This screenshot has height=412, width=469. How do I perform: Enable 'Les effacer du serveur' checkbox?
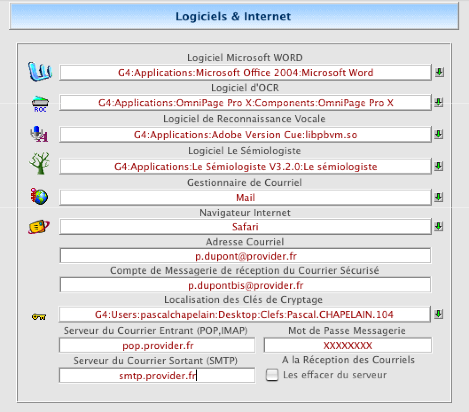pyautogui.click(x=272, y=375)
